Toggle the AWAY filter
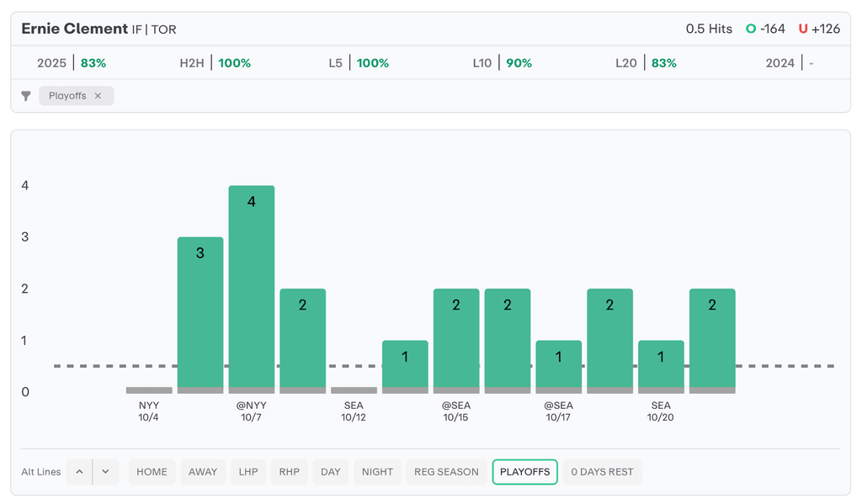The width and height of the screenshot is (862, 504). tap(203, 472)
